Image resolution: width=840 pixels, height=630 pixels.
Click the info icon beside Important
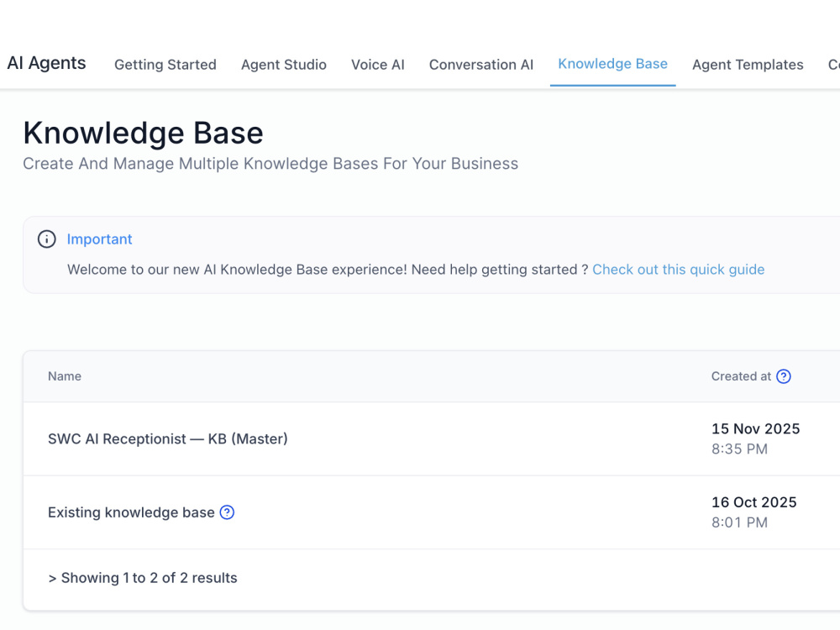tap(46, 239)
